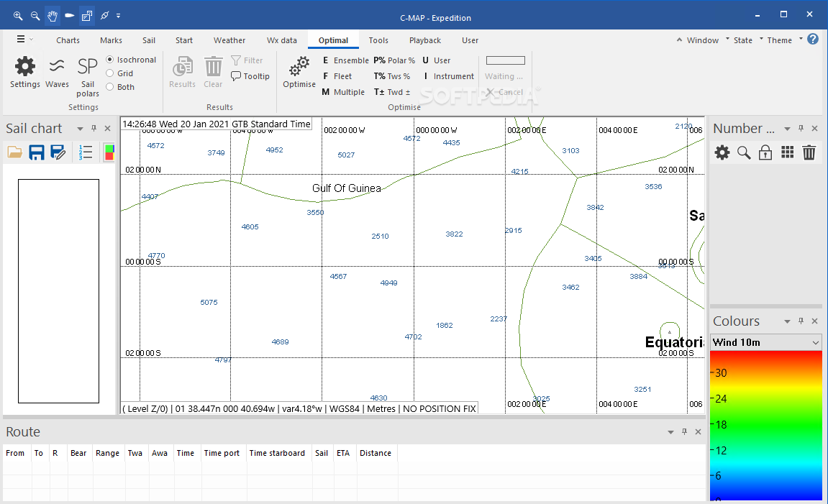Click Polar % option
Viewport: 828px width, 504px height.
394,60
